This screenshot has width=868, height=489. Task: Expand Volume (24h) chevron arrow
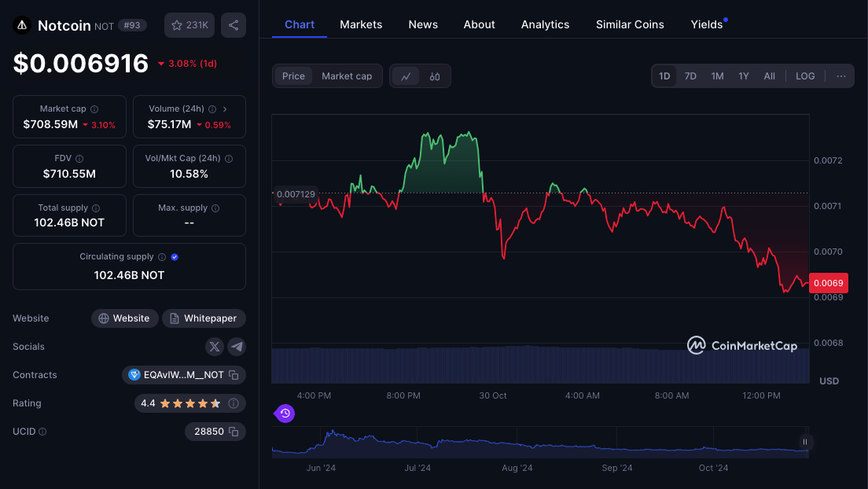coord(225,109)
